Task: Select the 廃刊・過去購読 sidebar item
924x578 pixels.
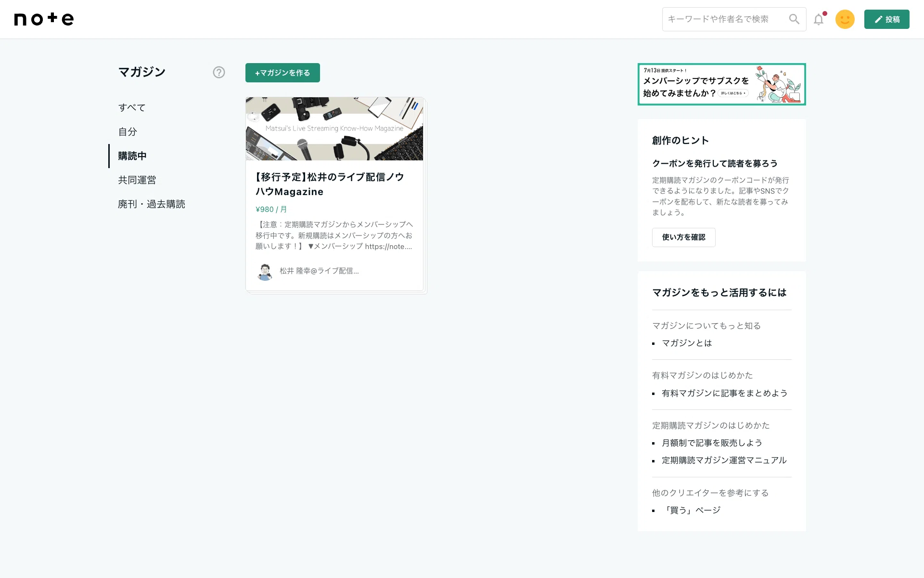Action: [152, 204]
